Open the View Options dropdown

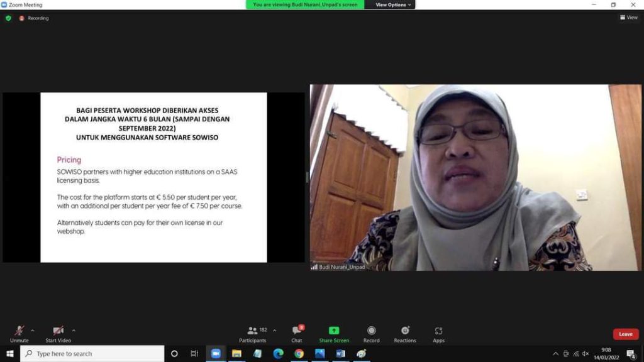[392, 4]
